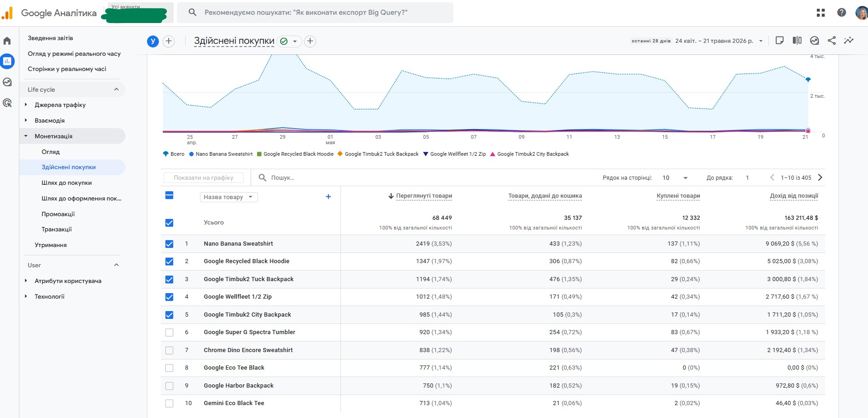Image resolution: width=868 pixels, height=418 pixels.
Task: Open Промоакції report
Action: [x=58, y=214]
